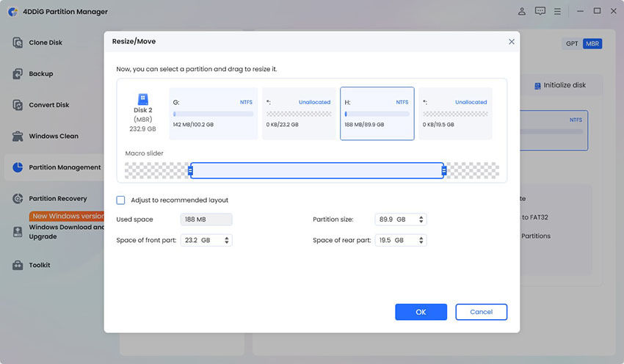Open Convert Disk menu item
624x364 pixels.
click(x=49, y=105)
